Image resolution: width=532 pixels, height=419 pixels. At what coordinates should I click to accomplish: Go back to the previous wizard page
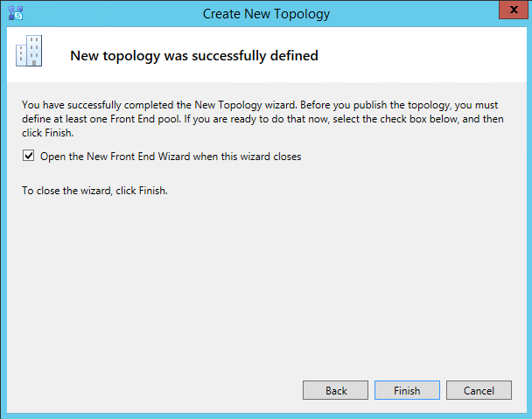click(335, 390)
